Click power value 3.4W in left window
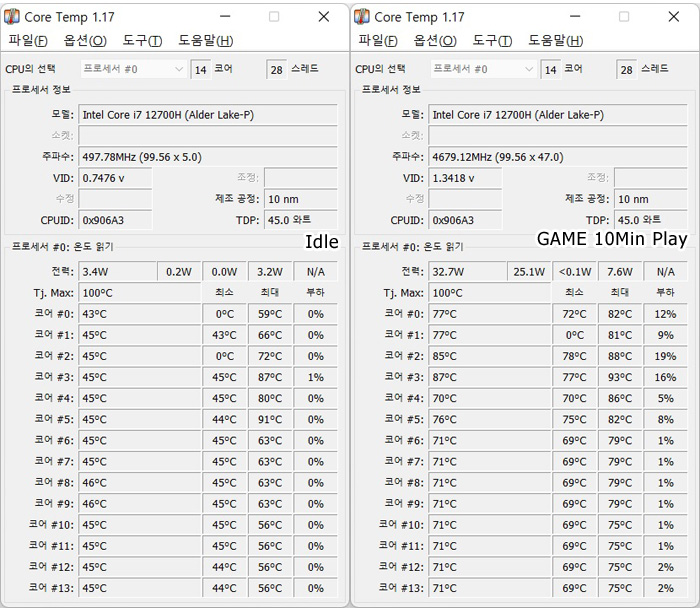Image resolution: width=700 pixels, height=610 pixels. [x=118, y=272]
